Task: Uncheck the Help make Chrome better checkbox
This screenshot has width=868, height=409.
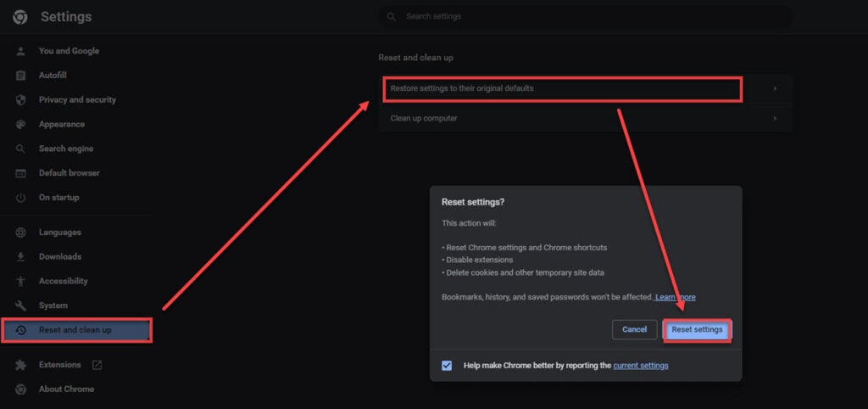Action: click(447, 366)
